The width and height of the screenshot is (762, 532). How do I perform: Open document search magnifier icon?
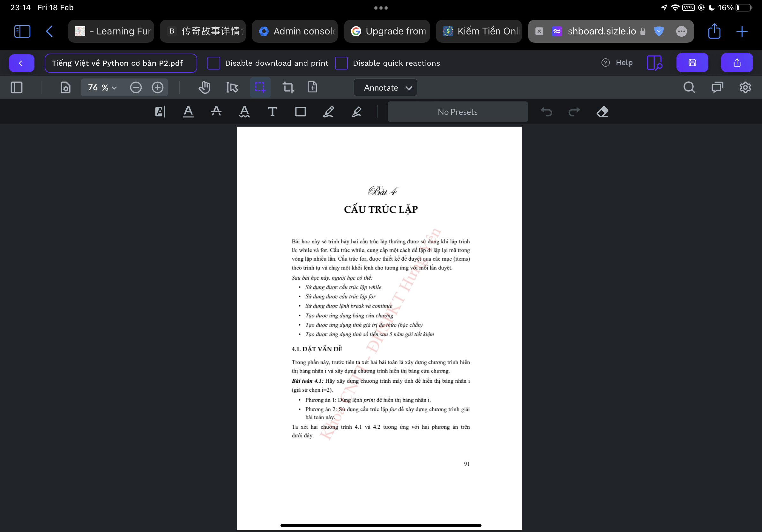point(689,88)
